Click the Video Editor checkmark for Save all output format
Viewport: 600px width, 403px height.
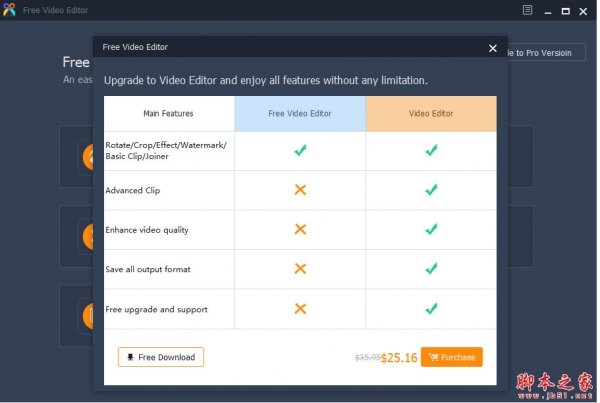[x=433, y=270]
